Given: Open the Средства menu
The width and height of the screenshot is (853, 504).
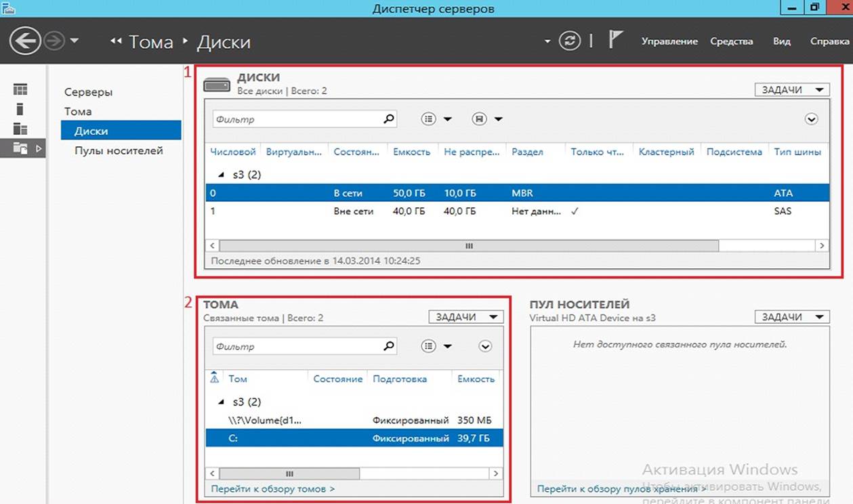Looking at the screenshot, I should point(731,41).
